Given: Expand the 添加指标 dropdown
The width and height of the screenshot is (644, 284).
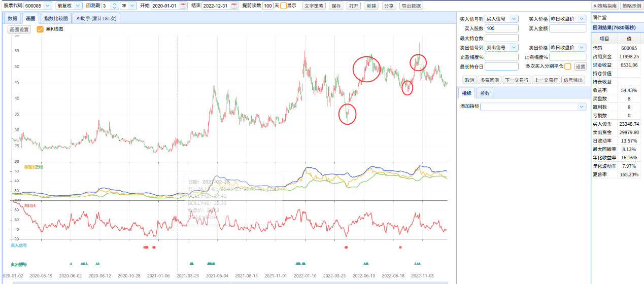Looking at the screenshot, I should click(533, 106).
